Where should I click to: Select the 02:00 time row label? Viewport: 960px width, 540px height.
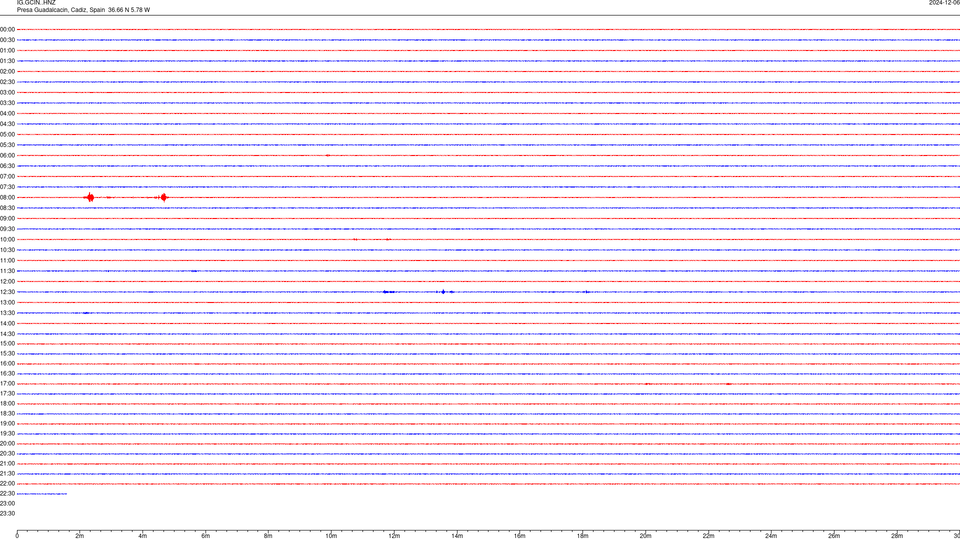pos(7,72)
